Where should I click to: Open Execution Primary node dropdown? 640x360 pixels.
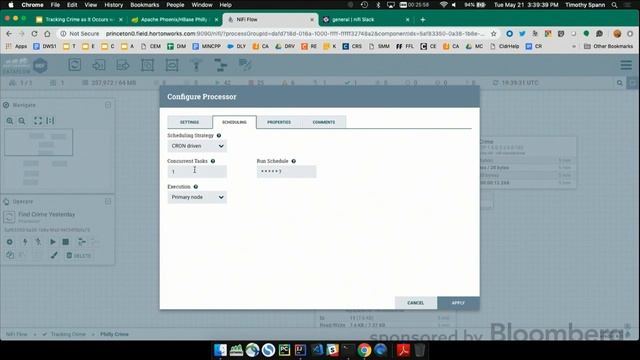pyautogui.click(x=197, y=198)
